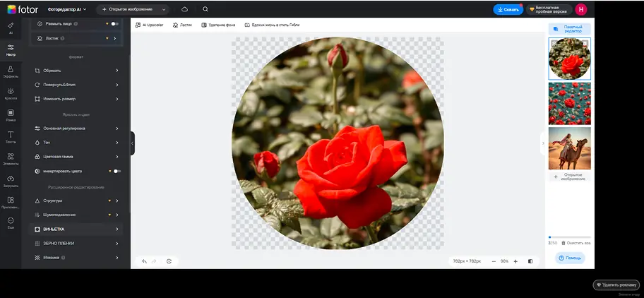Toggle the инвертировать цвета switch
The width and height of the screenshot is (644, 298).
[117, 171]
